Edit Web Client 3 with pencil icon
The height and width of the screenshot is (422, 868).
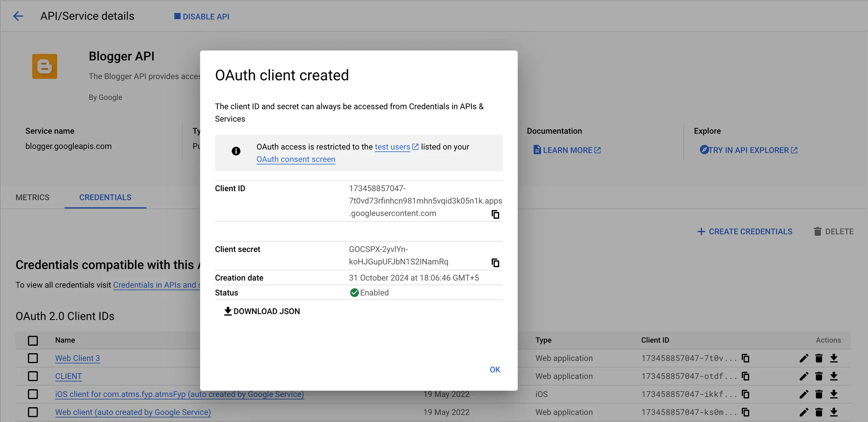pos(804,358)
